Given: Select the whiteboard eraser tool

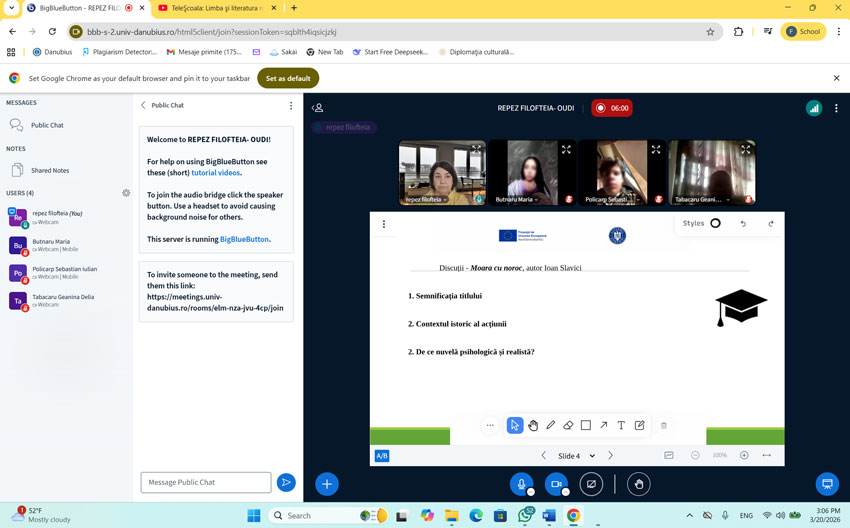Looking at the screenshot, I should (568, 426).
